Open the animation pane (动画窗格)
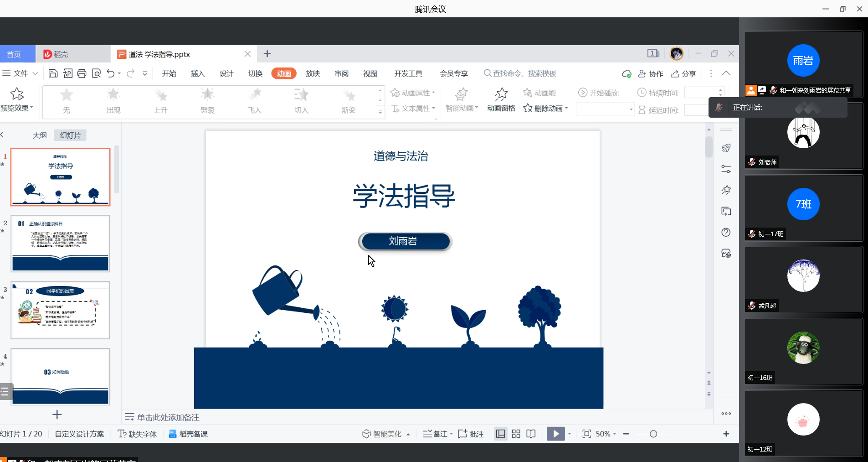Viewport: 868px width, 462px height. (501, 100)
